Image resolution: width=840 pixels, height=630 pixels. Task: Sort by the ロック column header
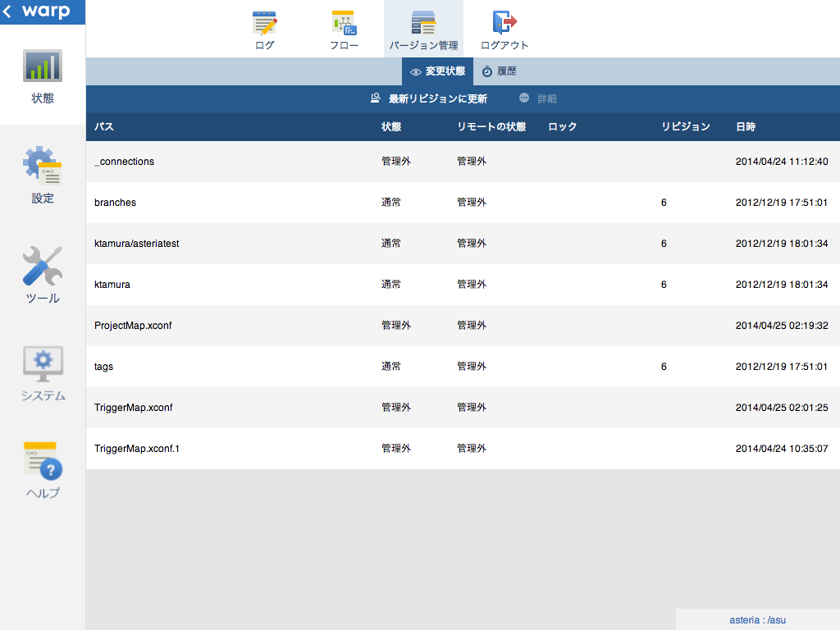click(x=563, y=126)
